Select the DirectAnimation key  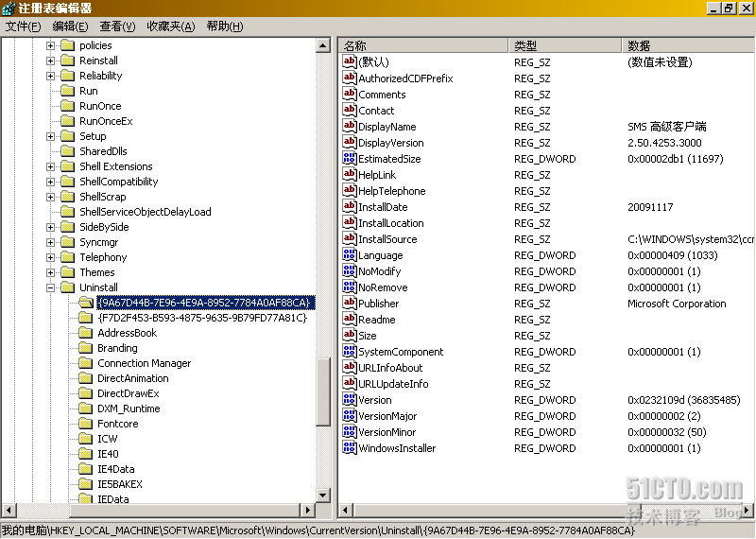133,378
